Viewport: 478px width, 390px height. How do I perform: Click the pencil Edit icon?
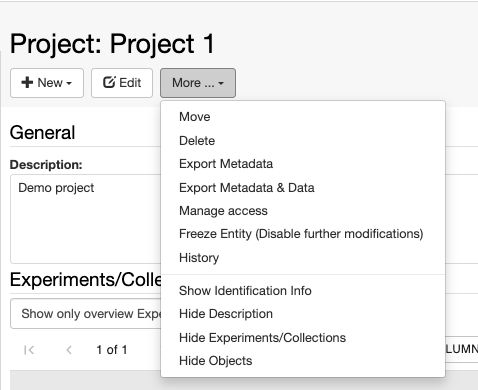109,82
